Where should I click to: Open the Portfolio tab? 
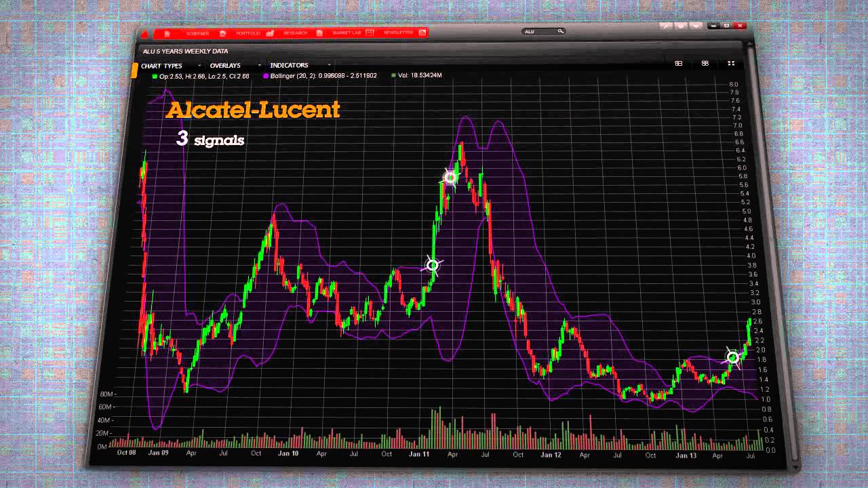[248, 33]
